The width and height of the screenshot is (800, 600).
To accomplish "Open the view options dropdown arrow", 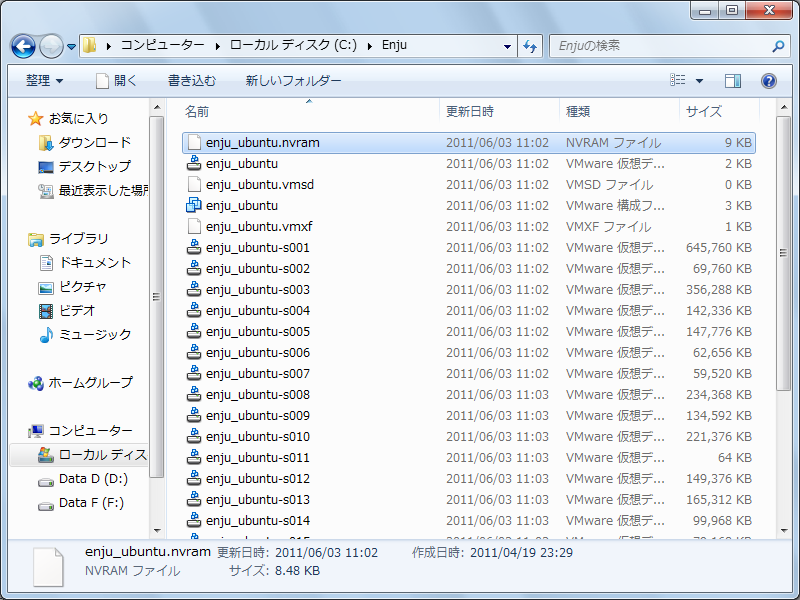I will pos(699,81).
